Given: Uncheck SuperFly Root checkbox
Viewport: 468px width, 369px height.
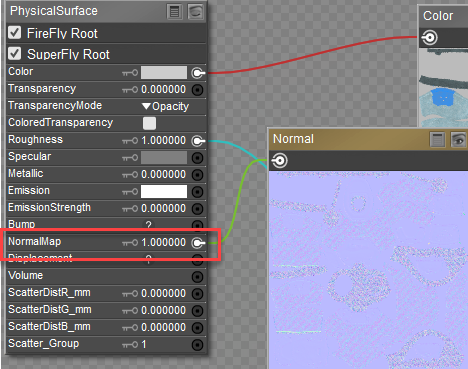Looking at the screenshot, I should click(15, 53).
